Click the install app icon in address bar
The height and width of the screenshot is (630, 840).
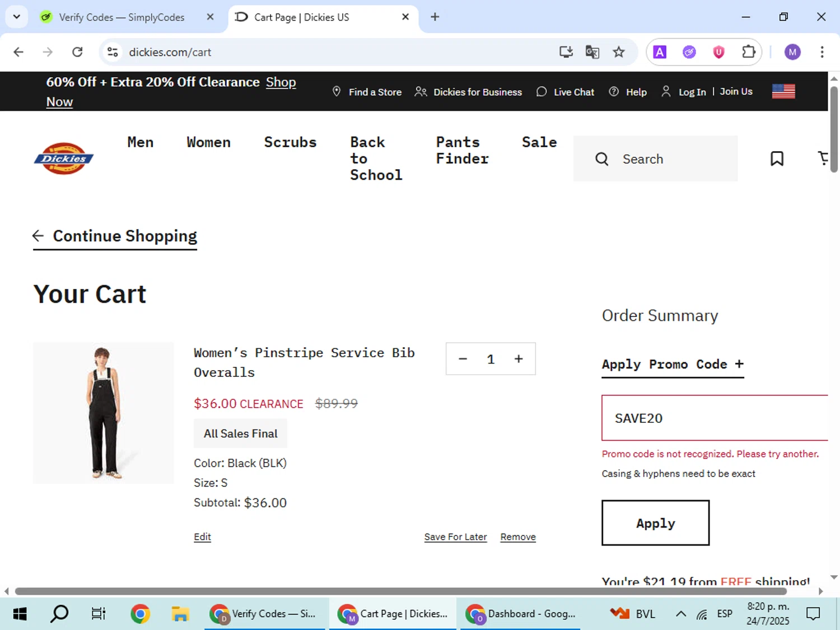[x=566, y=52]
